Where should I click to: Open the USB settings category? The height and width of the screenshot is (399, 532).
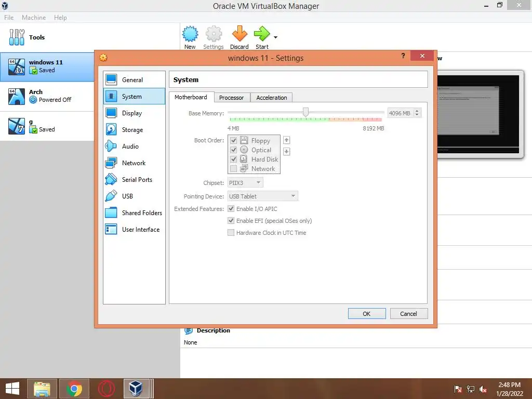[134, 196]
